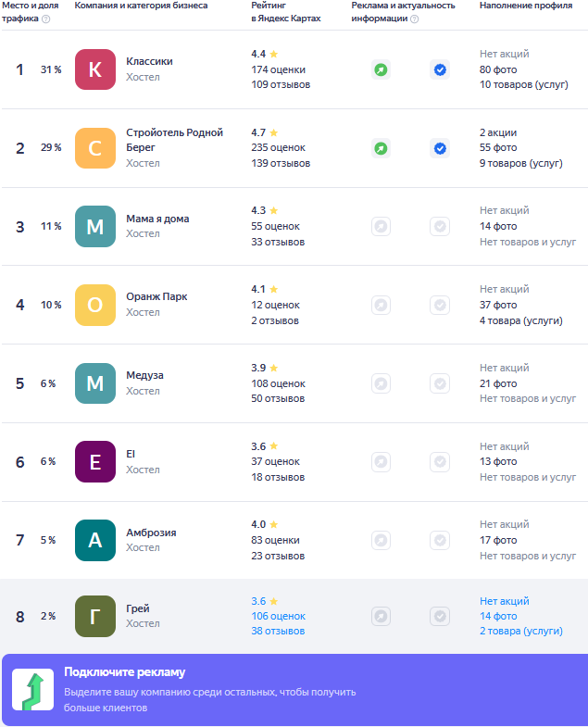Click the grey verified badge for Мама я дома
This screenshot has width=588, height=727.
pos(440,226)
